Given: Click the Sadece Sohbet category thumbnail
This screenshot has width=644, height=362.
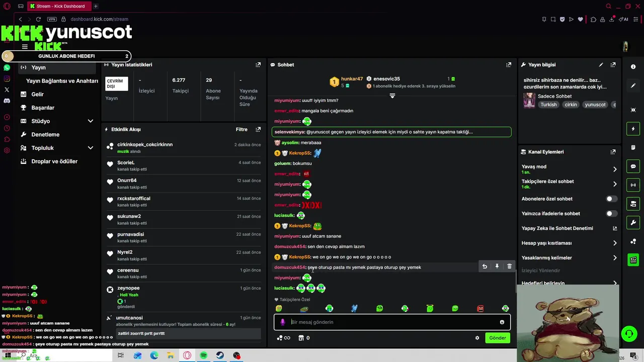Looking at the screenshot, I should 529,100.
